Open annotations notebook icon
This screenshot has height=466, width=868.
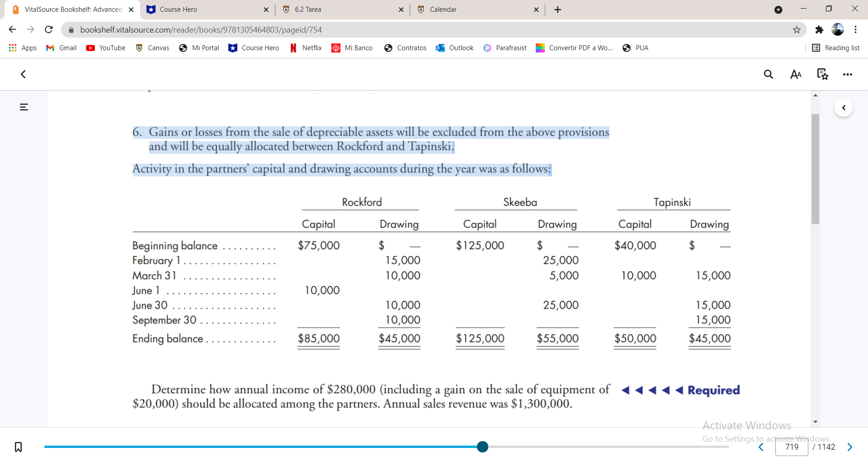point(822,74)
